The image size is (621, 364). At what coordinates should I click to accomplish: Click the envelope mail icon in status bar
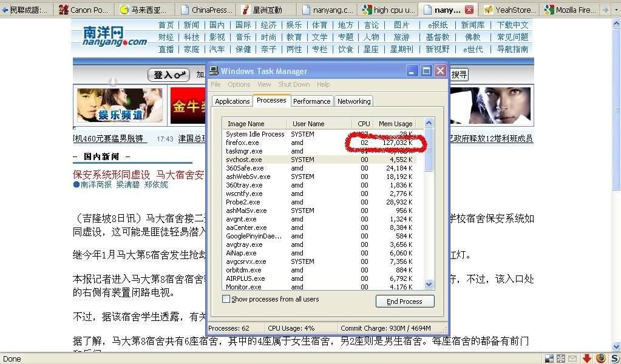[x=573, y=359]
